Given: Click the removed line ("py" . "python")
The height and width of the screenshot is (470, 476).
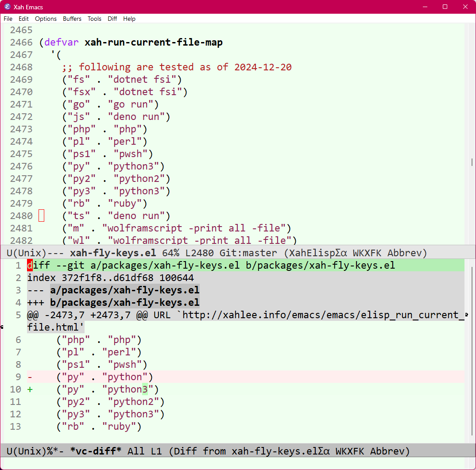Looking at the screenshot, I should [x=105, y=377].
